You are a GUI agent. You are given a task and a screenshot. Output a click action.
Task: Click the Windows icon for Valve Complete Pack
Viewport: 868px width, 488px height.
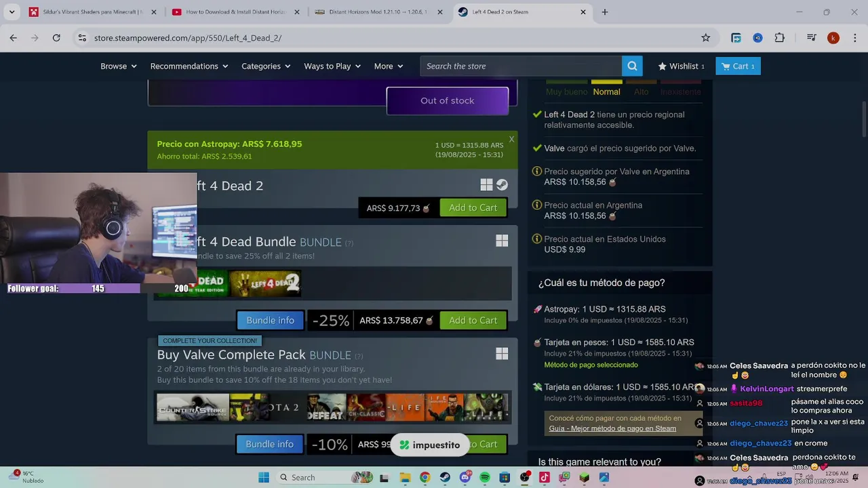(x=502, y=353)
